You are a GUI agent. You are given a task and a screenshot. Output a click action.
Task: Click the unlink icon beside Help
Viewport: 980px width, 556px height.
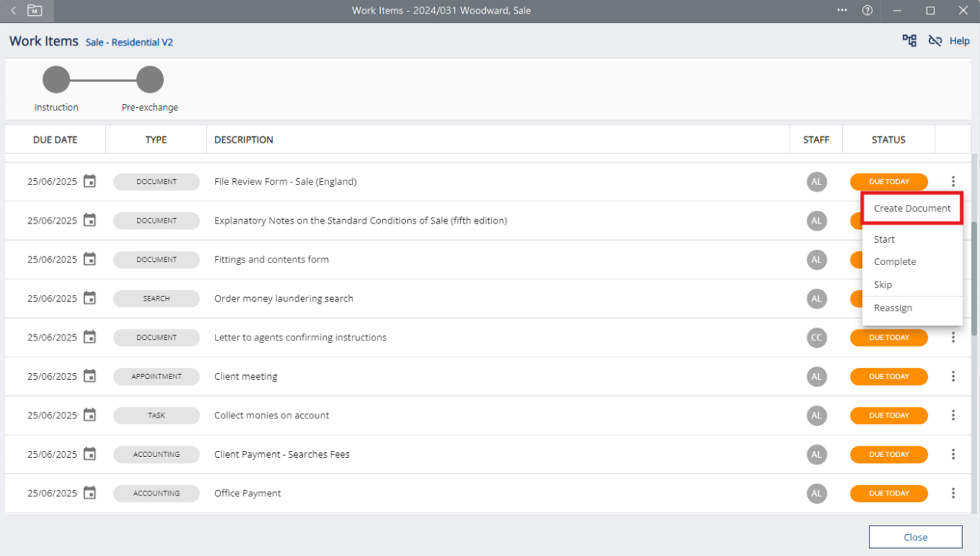click(935, 41)
